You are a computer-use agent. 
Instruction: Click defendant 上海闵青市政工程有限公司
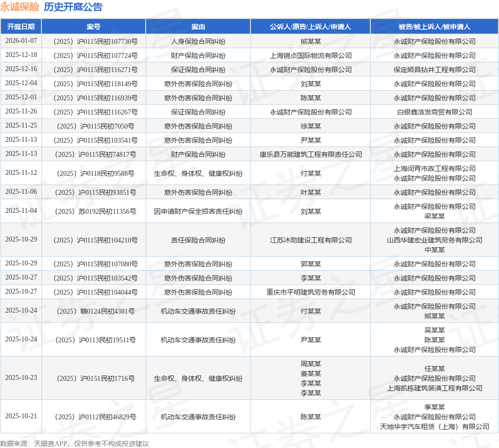tap(434, 168)
